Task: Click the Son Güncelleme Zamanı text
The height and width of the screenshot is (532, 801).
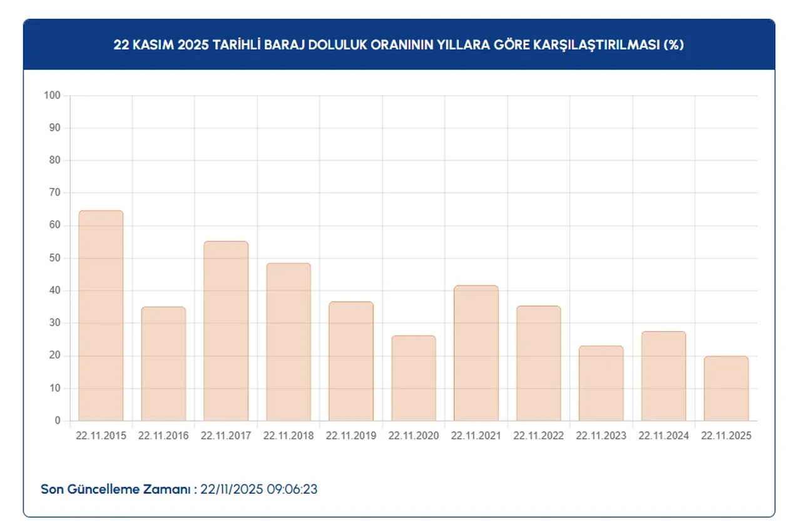Action: click(119, 490)
